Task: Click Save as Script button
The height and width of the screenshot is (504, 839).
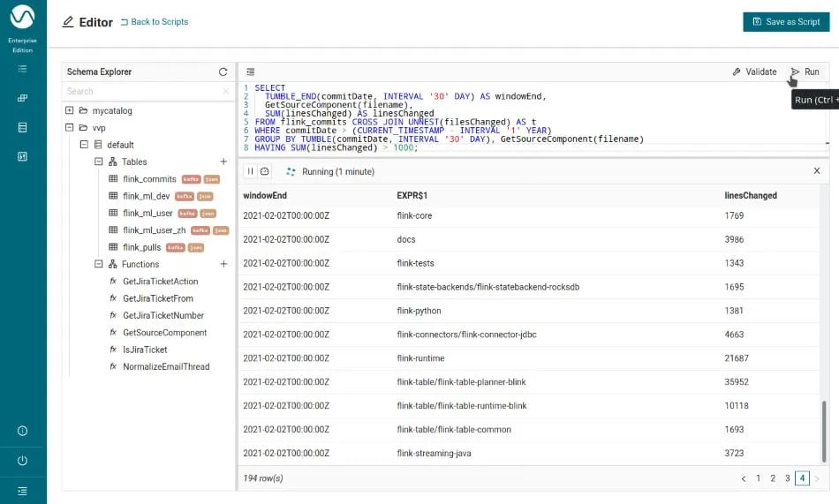Action: (x=786, y=22)
